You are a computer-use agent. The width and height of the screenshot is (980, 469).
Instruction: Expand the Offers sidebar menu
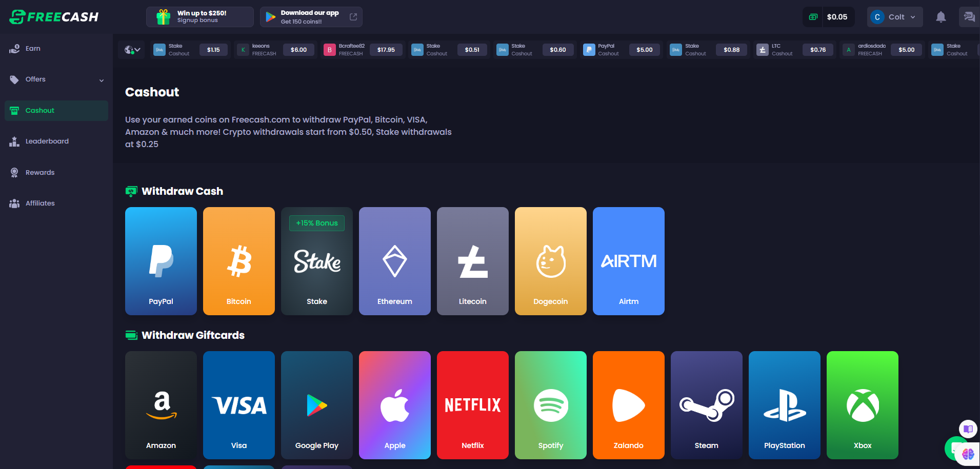(56, 79)
